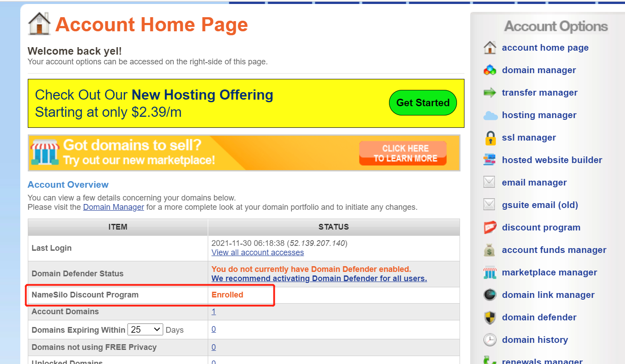Click the STATUS column header
This screenshot has height=364, width=625.
(334, 227)
